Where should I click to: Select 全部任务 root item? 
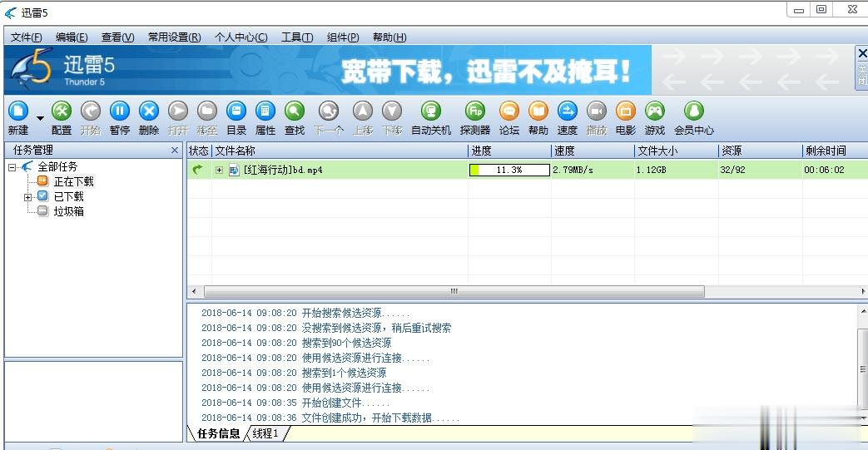(57, 166)
